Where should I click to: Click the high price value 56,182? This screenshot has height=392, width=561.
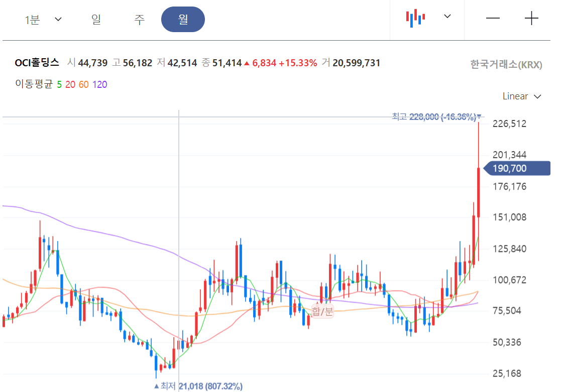coord(138,63)
